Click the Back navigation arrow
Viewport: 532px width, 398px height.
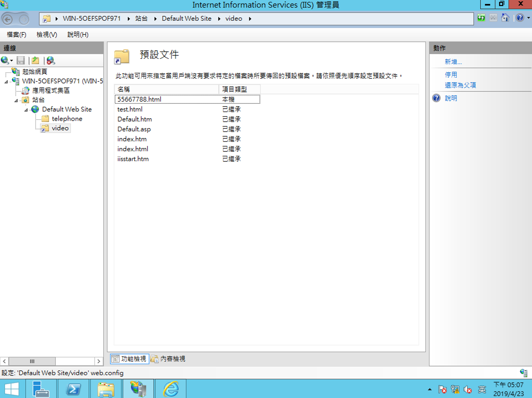(x=8, y=19)
